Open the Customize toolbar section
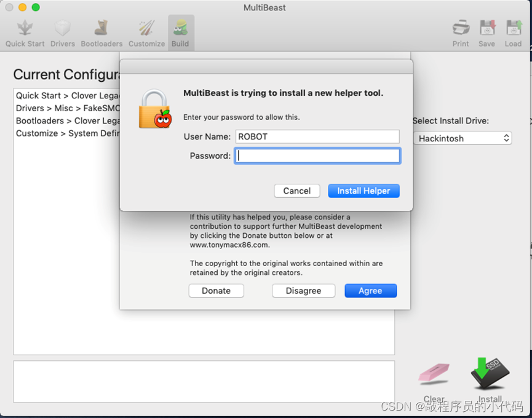 coord(146,33)
